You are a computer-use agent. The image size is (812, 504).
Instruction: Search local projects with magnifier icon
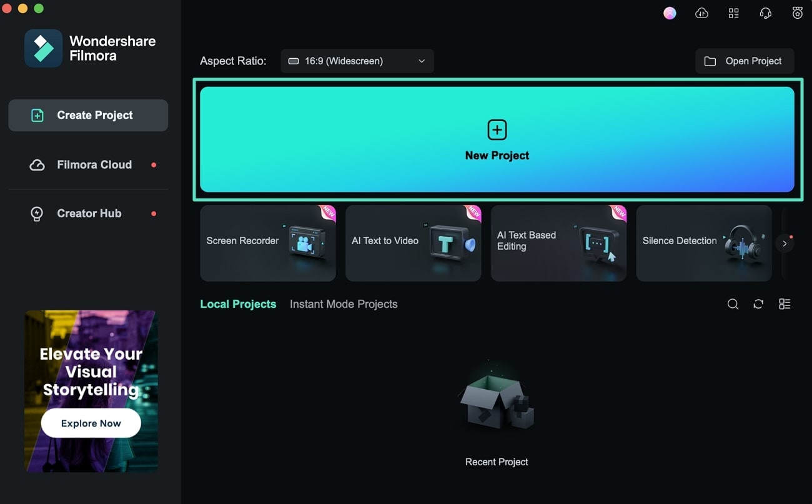pos(733,304)
